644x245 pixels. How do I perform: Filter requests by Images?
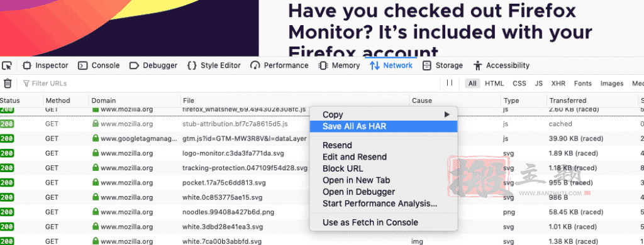(x=612, y=84)
